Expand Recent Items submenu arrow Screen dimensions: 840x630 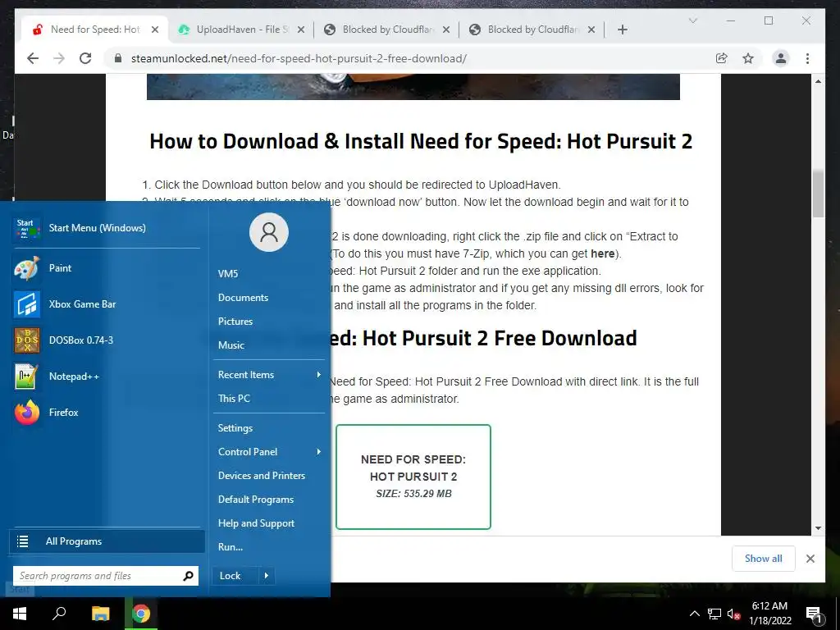point(319,374)
